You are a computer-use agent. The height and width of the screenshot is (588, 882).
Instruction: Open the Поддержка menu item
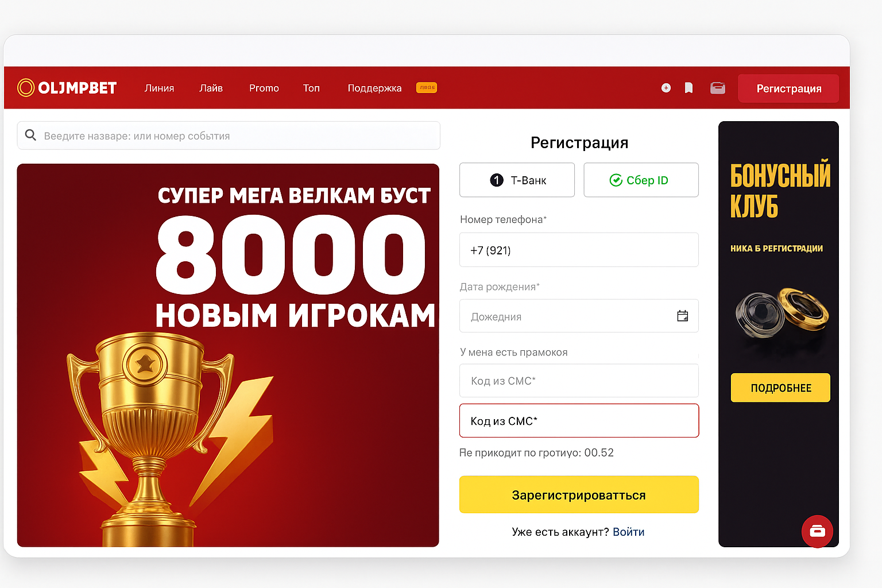[x=374, y=88]
